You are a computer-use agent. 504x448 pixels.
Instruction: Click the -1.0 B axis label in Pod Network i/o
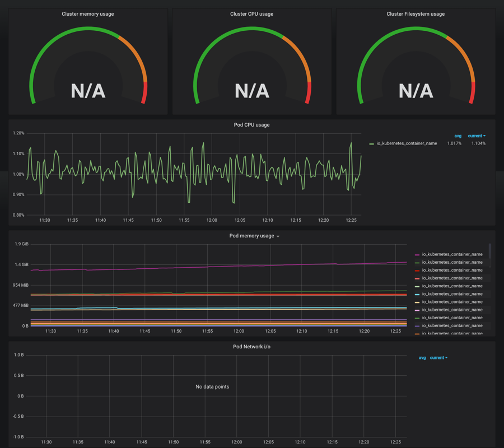coord(18,437)
